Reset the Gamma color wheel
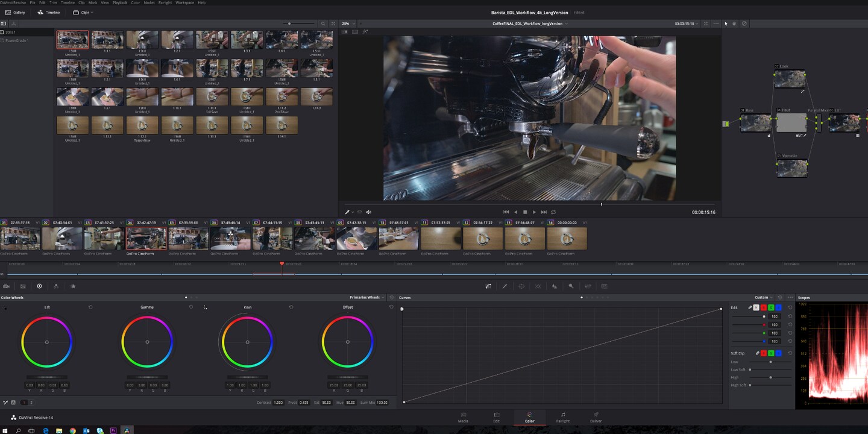The height and width of the screenshot is (434, 868). (x=191, y=307)
